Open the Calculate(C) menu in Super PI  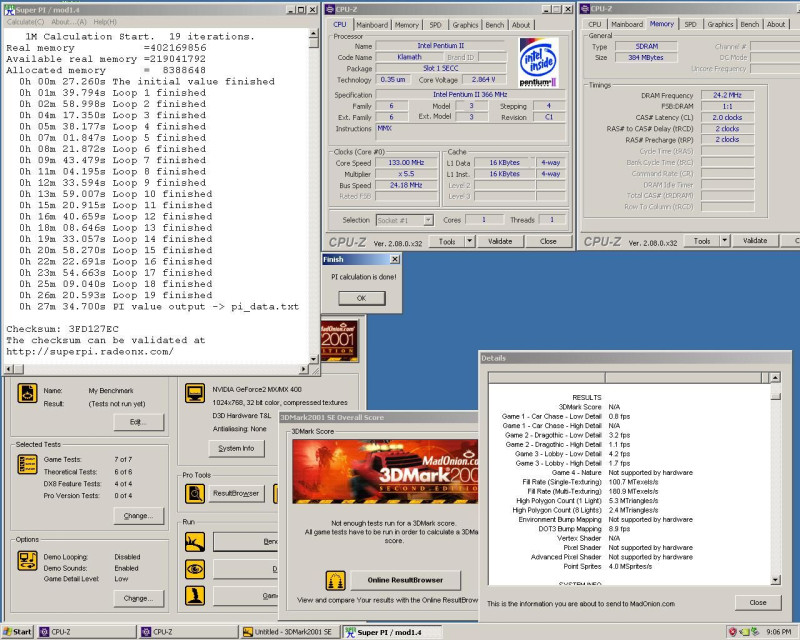25,22
